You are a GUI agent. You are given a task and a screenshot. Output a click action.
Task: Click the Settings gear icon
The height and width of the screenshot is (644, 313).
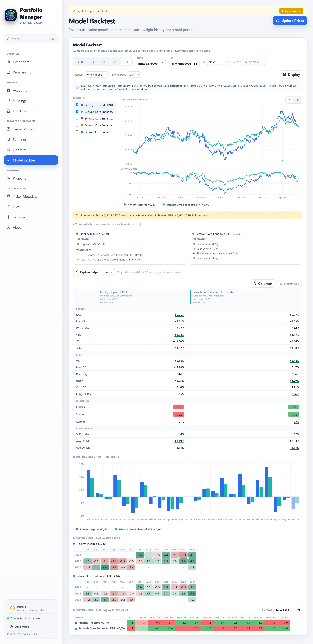(8, 217)
